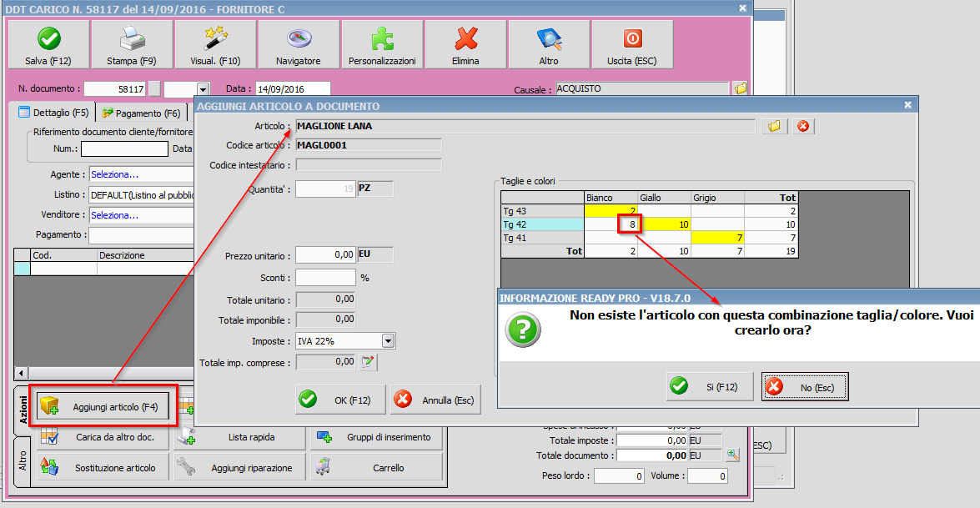Close the Aggiungi articolo a documento dialog
This screenshot has width=980, height=508.
point(908,105)
